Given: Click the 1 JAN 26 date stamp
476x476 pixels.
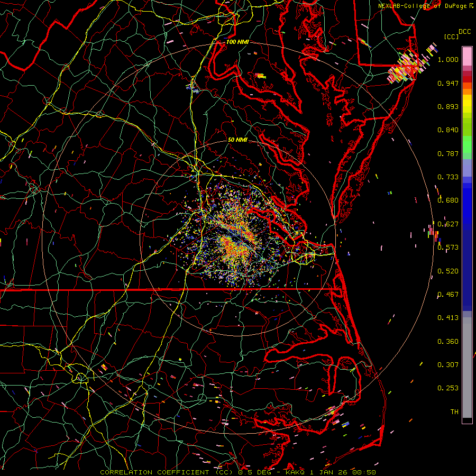Looking at the screenshot, I should [x=329, y=472].
